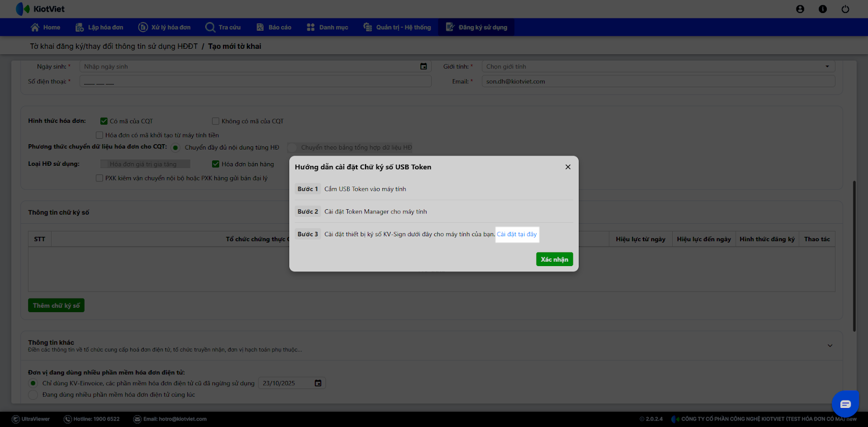Image resolution: width=868 pixels, height=427 pixels.
Task: Click the page vertical scrollbar
Action: tap(854, 256)
